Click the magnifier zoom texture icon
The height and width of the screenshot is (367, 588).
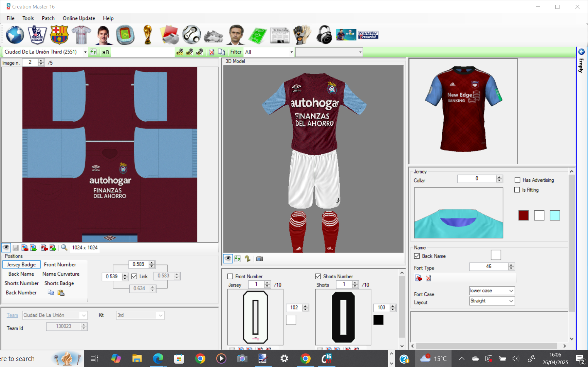64,247
